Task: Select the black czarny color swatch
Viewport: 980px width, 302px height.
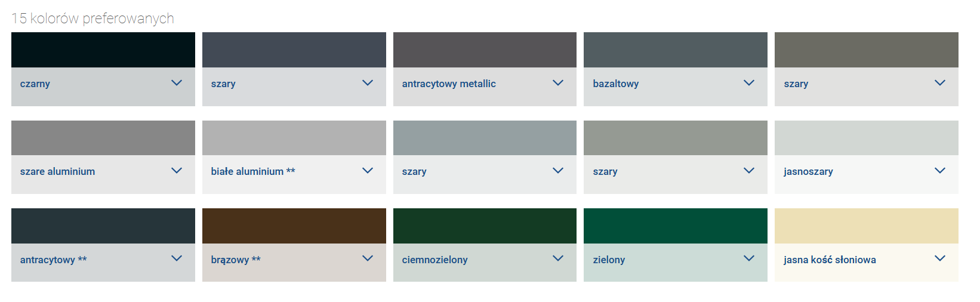Action: (103, 50)
